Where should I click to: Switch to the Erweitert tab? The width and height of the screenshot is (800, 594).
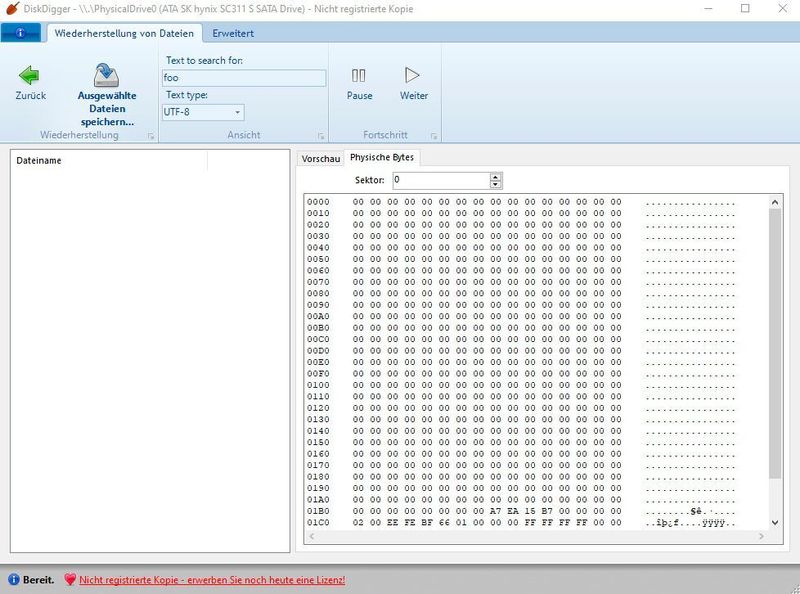click(231, 32)
